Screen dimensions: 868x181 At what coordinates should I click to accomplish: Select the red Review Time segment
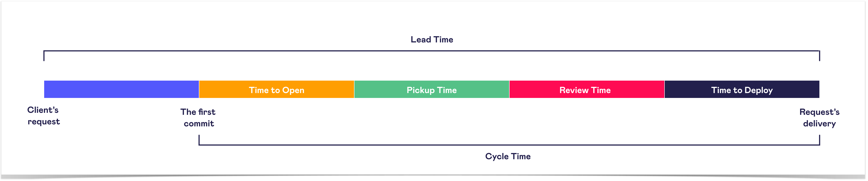[587, 89]
